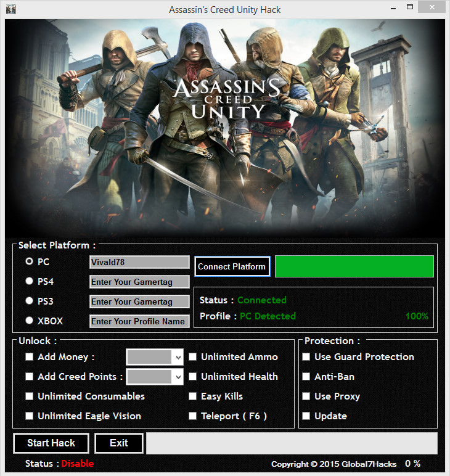Click the window title Assassin's Creed Unity Hack
This screenshot has height=476, width=450.
click(x=225, y=10)
